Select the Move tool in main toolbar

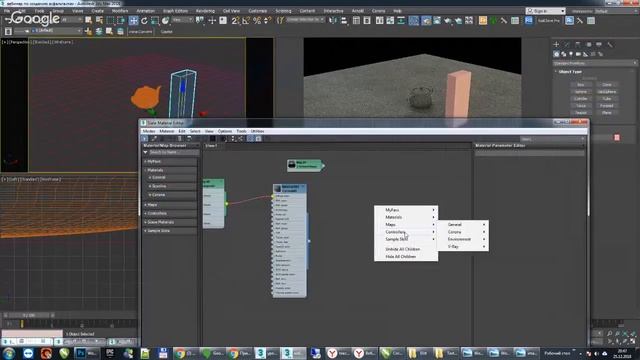tap(133, 20)
